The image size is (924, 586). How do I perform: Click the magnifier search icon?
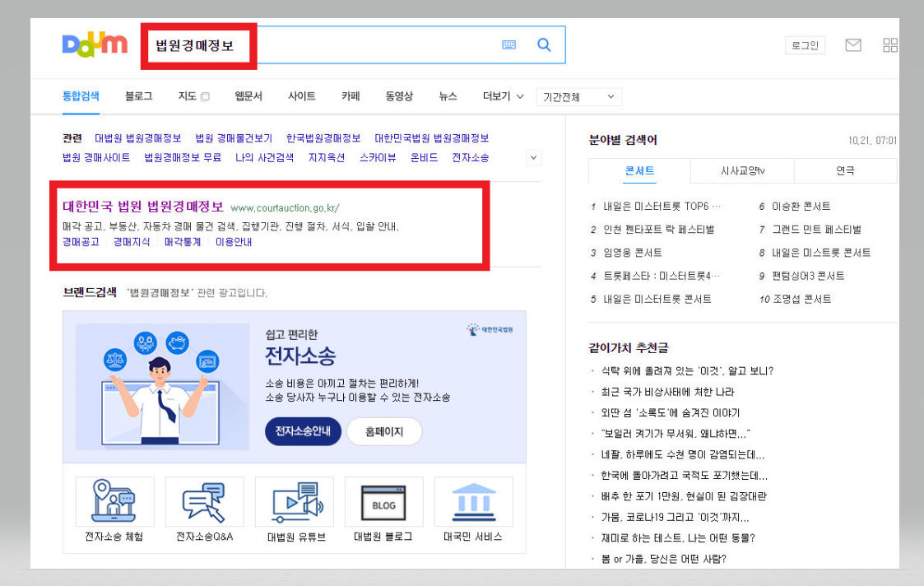pos(544,44)
